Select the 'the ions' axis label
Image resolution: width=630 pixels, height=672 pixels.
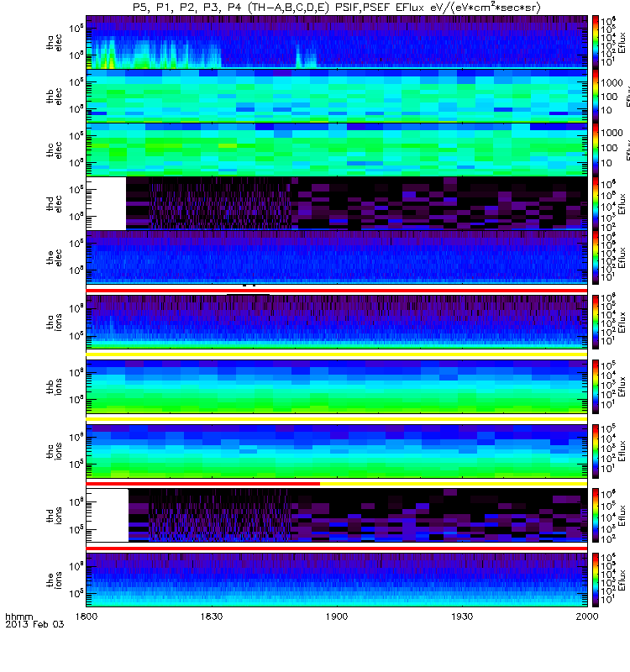click(x=55, y=580)
